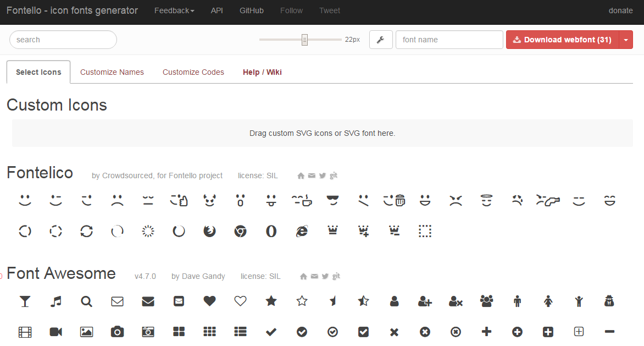Select the music note icon
The width and height of the screenshot is (644, 346).
pos(56,301)
